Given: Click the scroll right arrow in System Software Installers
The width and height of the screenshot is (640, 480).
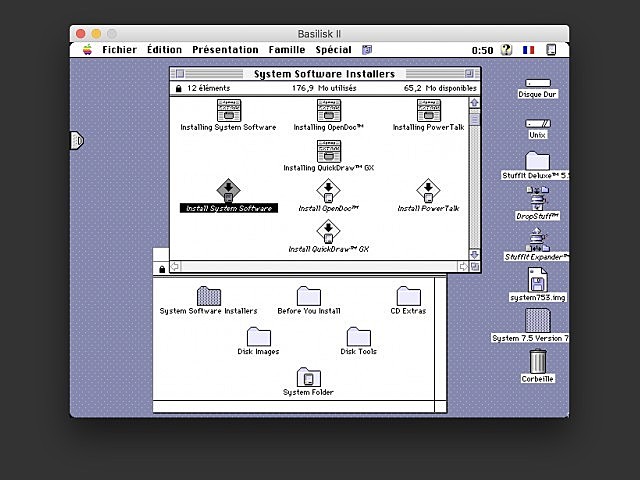Looking at the screenshot, I should [463, 267].
